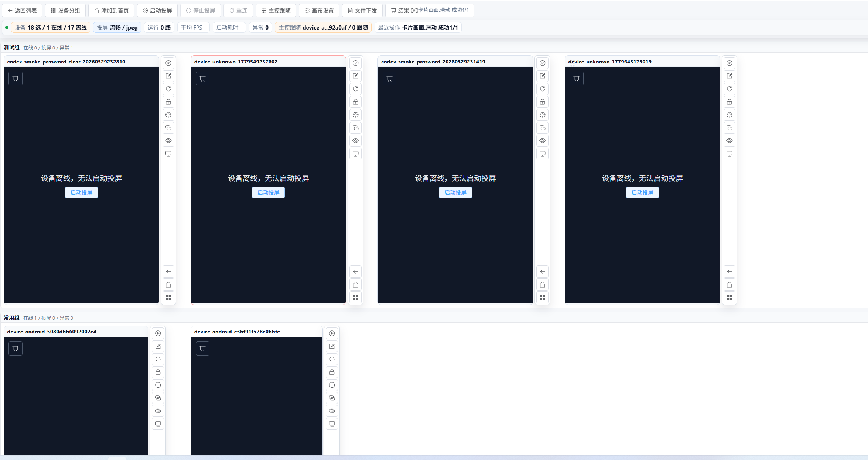Image resolution: width=868 pixels, height=460 pixels.
Task: Click the 最近操作 卡片画面:滑动 chip
Action: click(x=418, y=28)
